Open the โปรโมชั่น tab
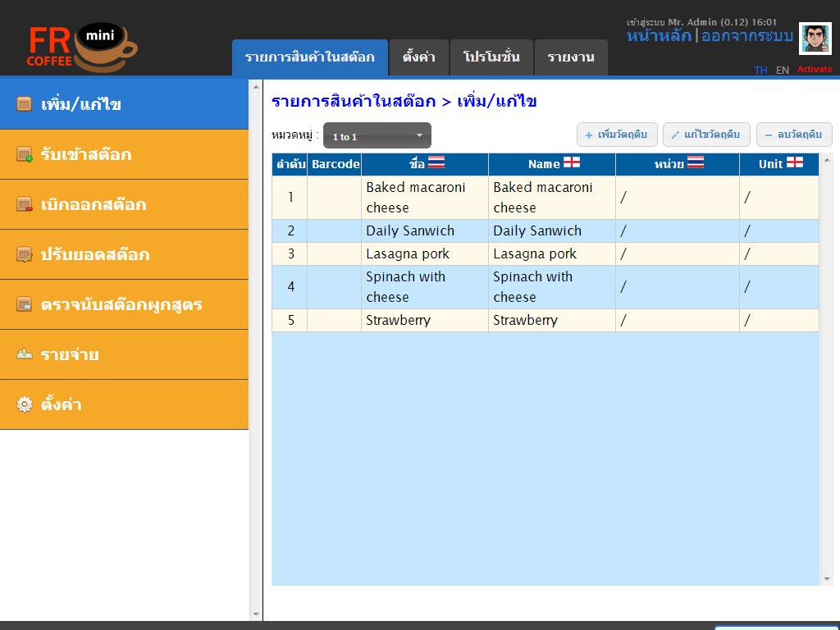 pyautogui.click(x=491, y=57)
